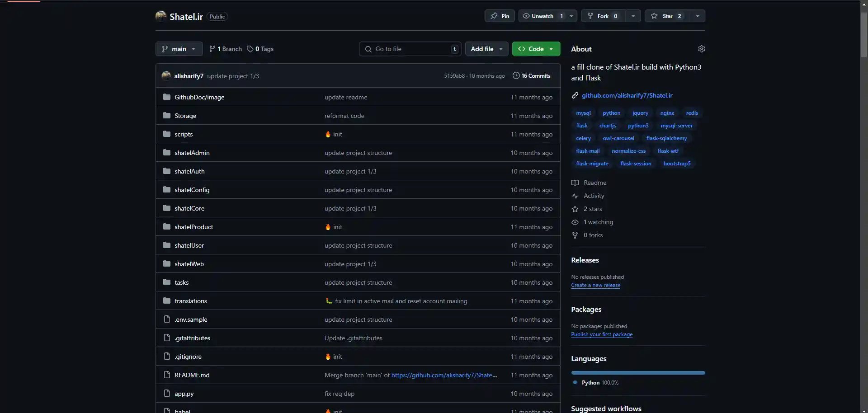The image size is (868, 413).
Task: Click the branch icon beside 1 Branch
Action: [x=212, y=49]
